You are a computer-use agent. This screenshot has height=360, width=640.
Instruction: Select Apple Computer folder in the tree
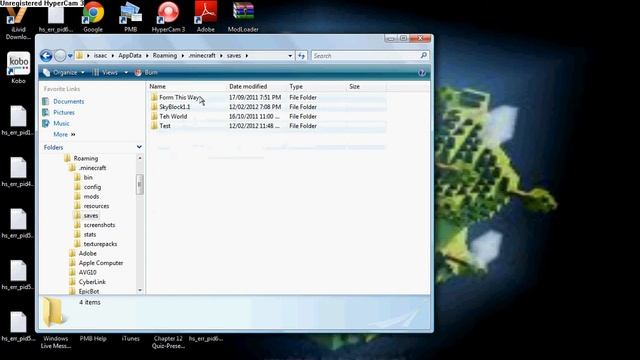(101, 263)
